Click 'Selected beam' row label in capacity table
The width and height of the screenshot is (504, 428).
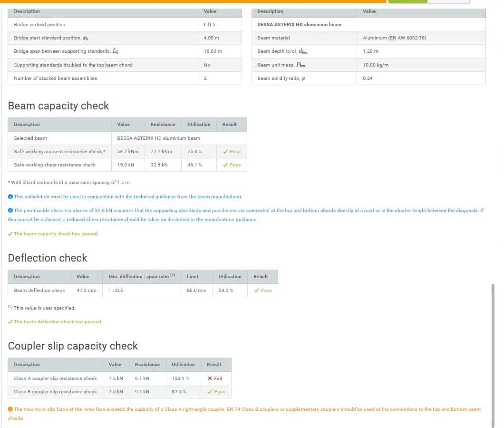click(30, 138)
